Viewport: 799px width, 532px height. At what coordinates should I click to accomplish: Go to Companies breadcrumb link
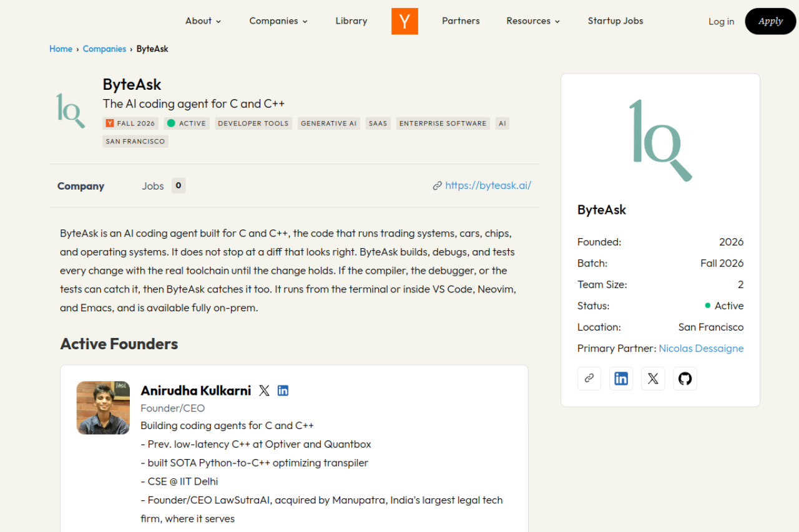pos(104,49)
